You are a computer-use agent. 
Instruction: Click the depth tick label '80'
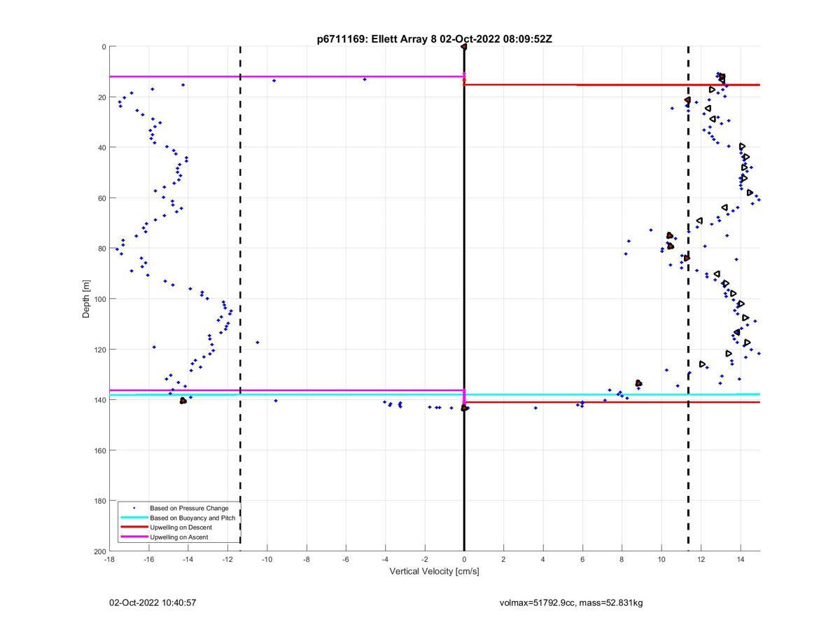[x=101, y=249]
